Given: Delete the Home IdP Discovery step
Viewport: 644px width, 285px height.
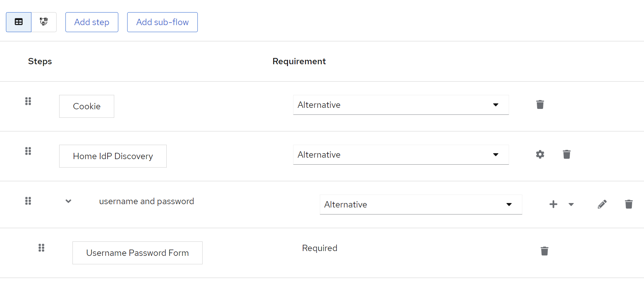Looking at the screenshot, I should 566,155.
